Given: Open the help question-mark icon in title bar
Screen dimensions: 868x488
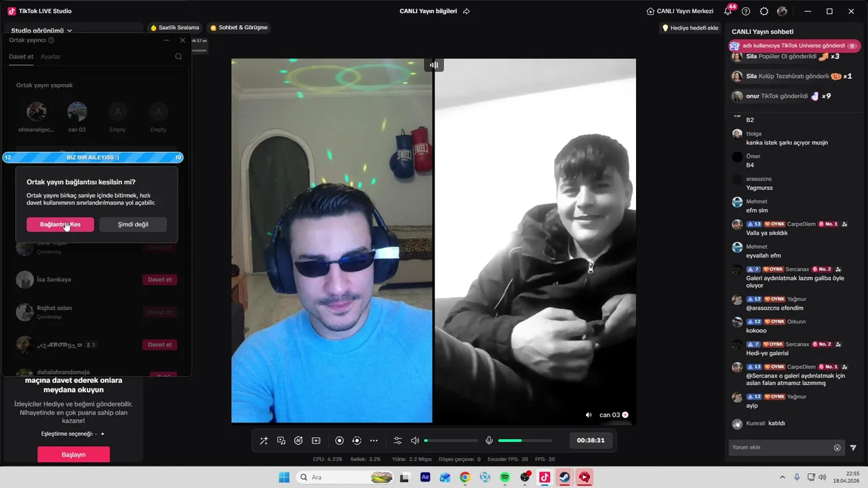Looking at the screenshot, I should click(746, 12).
